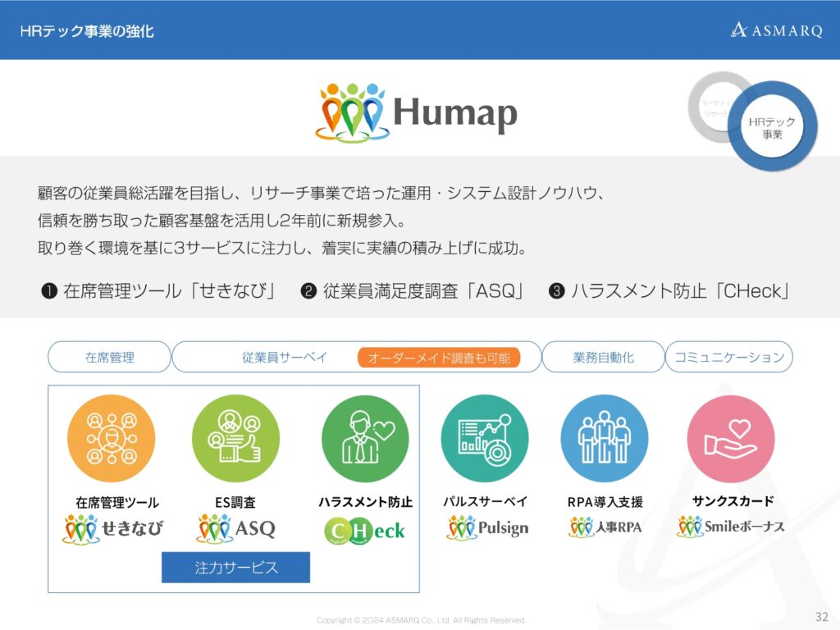The height and width of the screenshot is (630, 840).
Task: Click the Smileボーナス product logo
Action: pos(731,526)
